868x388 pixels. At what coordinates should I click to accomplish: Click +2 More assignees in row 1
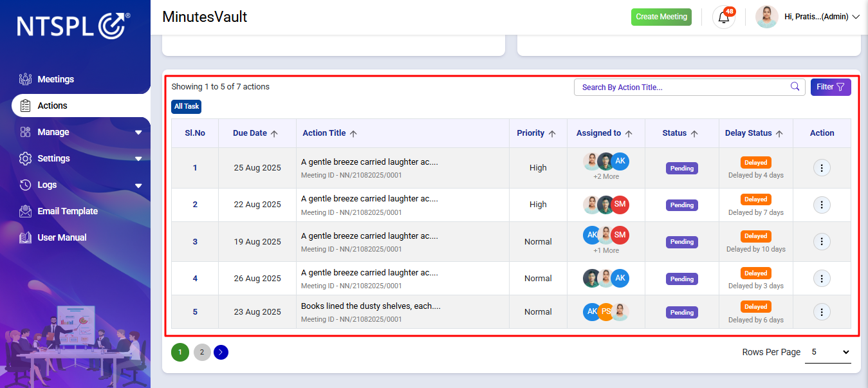(x=606, y=176)
